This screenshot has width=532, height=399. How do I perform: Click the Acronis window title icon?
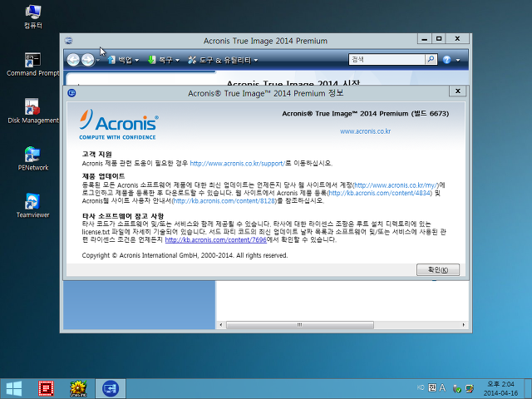pos(68,41)
